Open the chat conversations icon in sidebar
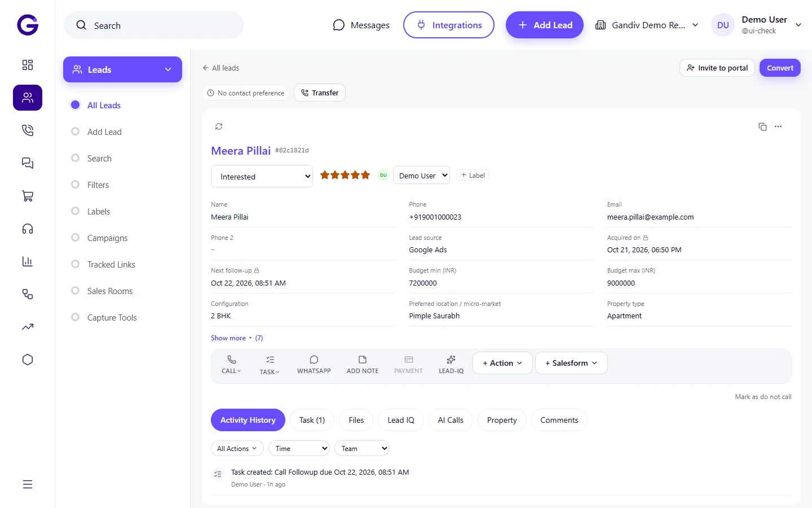 pyautogui.click(x=28, y=163)
